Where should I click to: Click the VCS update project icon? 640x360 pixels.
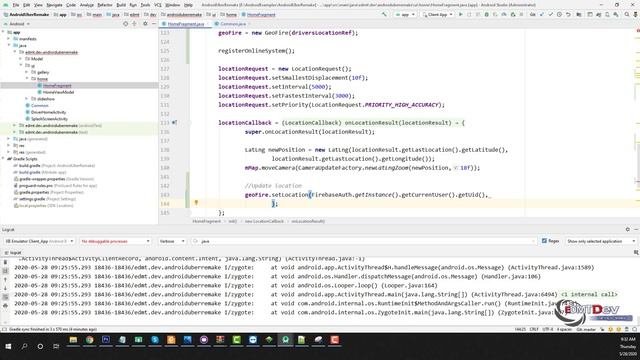(x=542, y=14)
